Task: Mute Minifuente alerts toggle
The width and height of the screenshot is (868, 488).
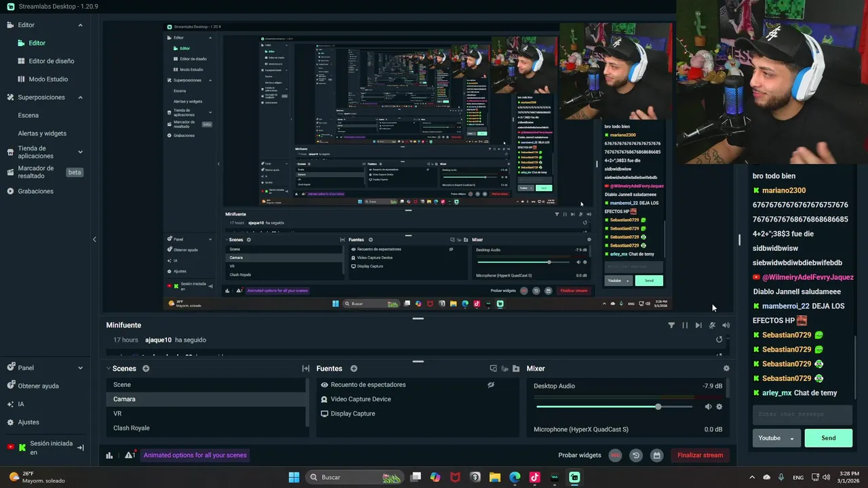Action: click(x=712, y=325)
